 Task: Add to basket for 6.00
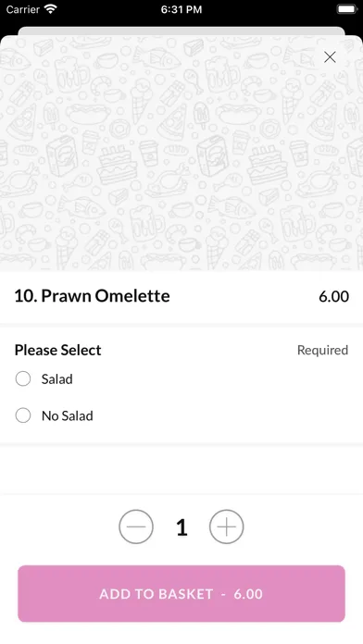tap(181, 593)
